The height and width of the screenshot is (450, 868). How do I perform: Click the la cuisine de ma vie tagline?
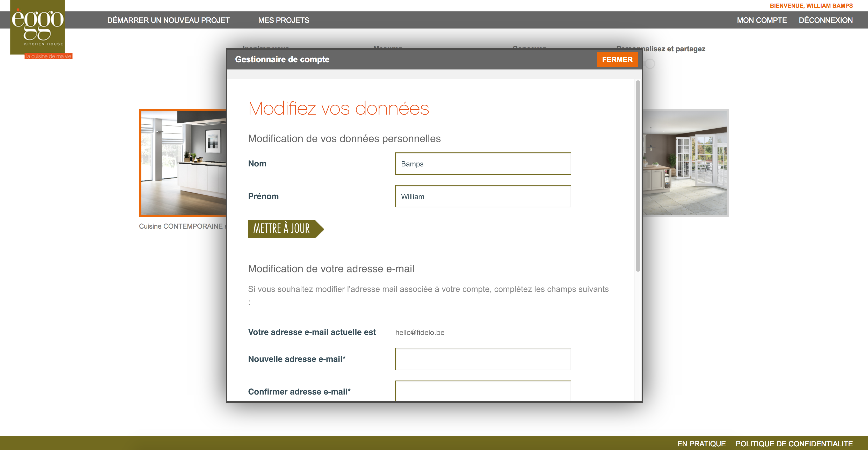tap(48, 56)
